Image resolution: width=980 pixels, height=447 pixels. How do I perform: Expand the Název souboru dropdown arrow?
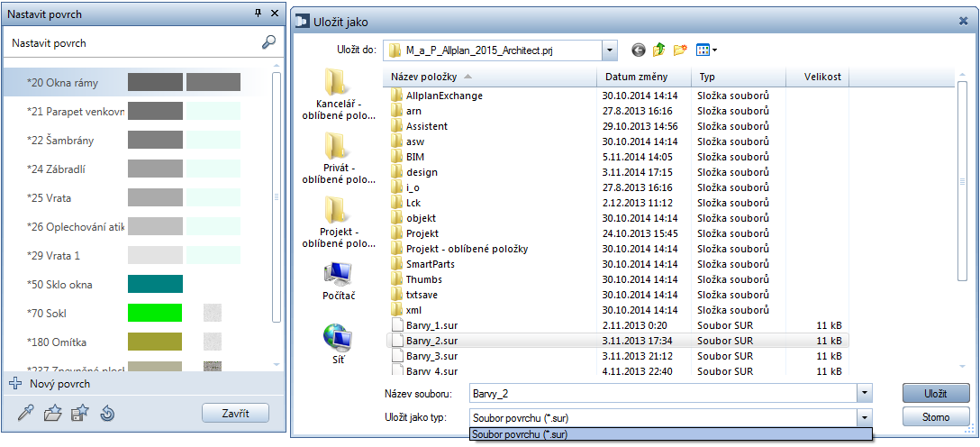[865, 393]
